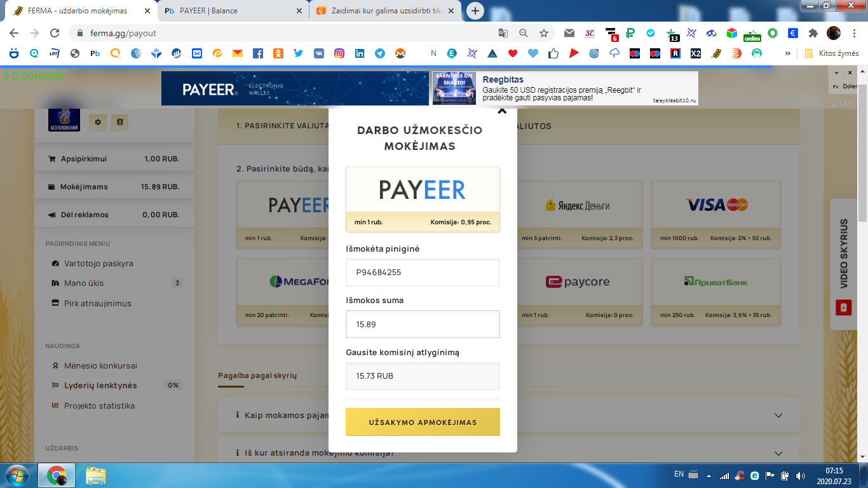This screenshot has height=488, width=868.
Task: Open the settings gear in profile sidebar
Action: pos(98,122)
